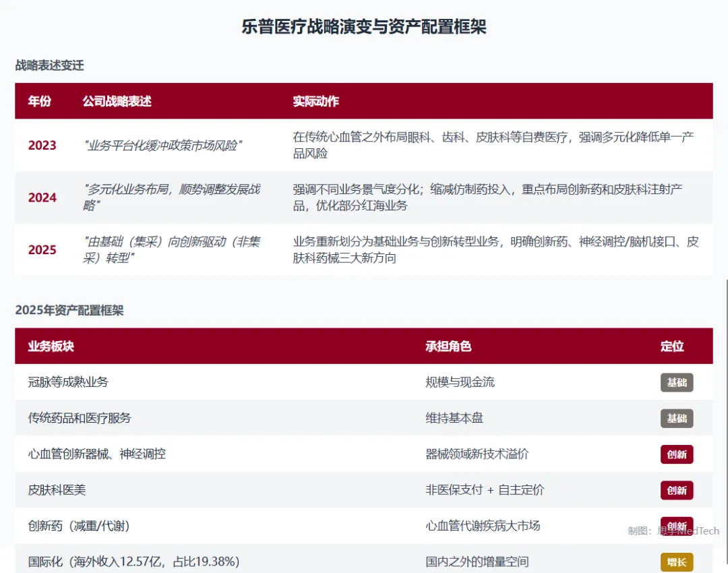Select the 国际化（海外收入12.57亿） row label
Viewport: 728px width, 573px height.
pyautogui.click(x=133, y=562)
